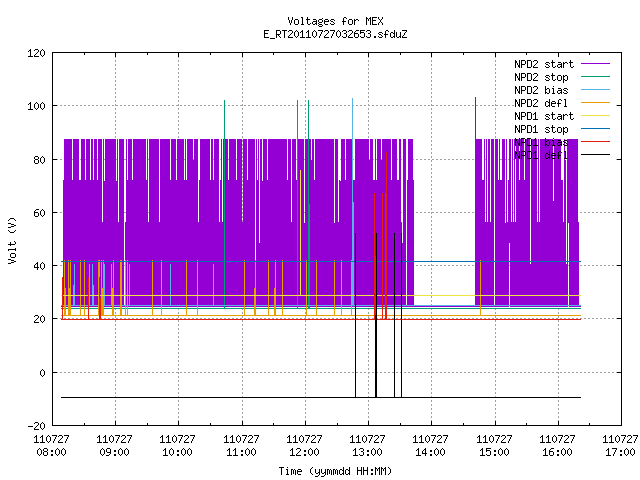Click the x-axis tick label 16:00
The height and width of the screenshot is (480, 640).
click(558, 452)
